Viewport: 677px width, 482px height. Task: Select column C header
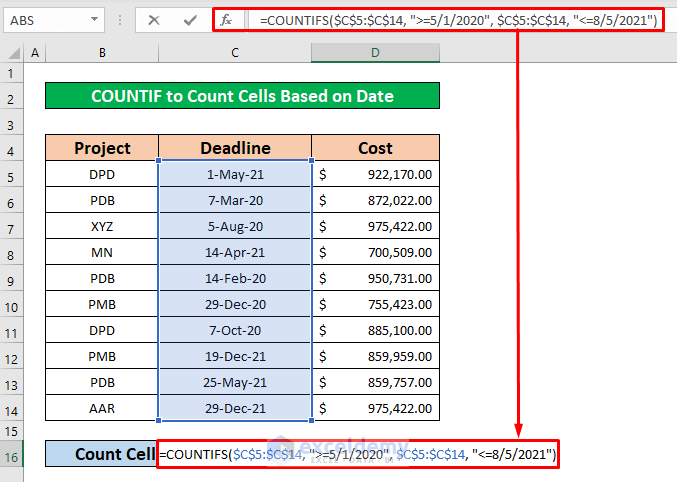click(x=235, y=53)
